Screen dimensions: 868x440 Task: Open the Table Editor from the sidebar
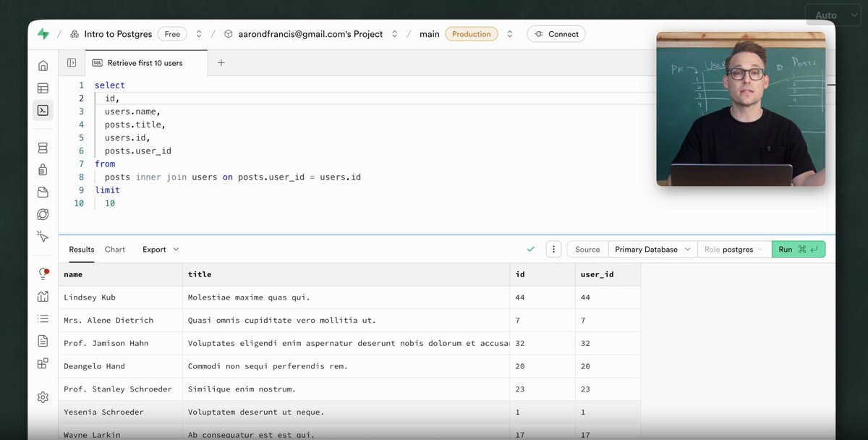pyautogui.click(x=42, y=88)
